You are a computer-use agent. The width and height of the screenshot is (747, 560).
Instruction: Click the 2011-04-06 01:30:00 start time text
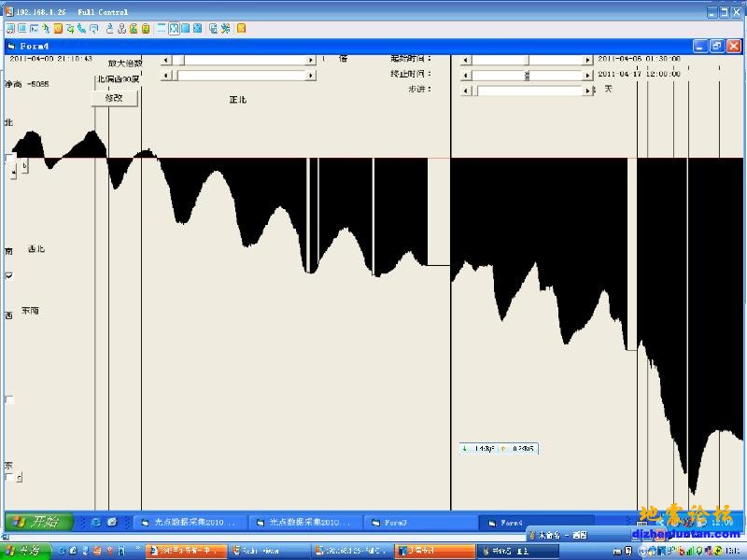(x=640, y=59)
